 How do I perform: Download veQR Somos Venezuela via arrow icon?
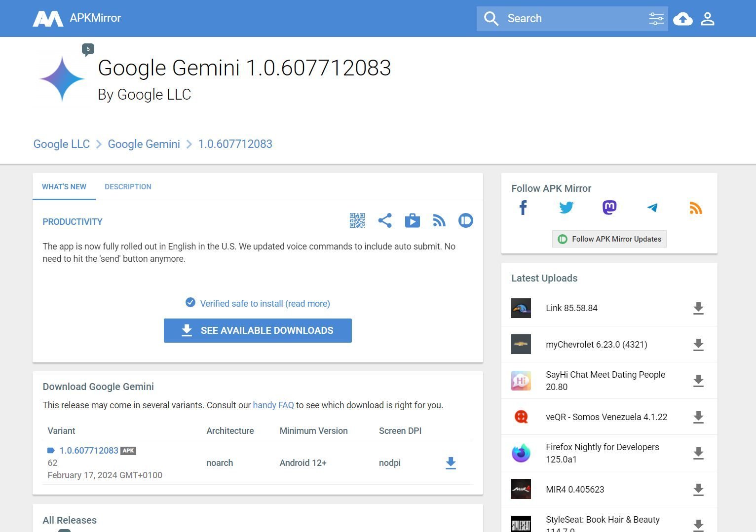[x=698, y=417]
